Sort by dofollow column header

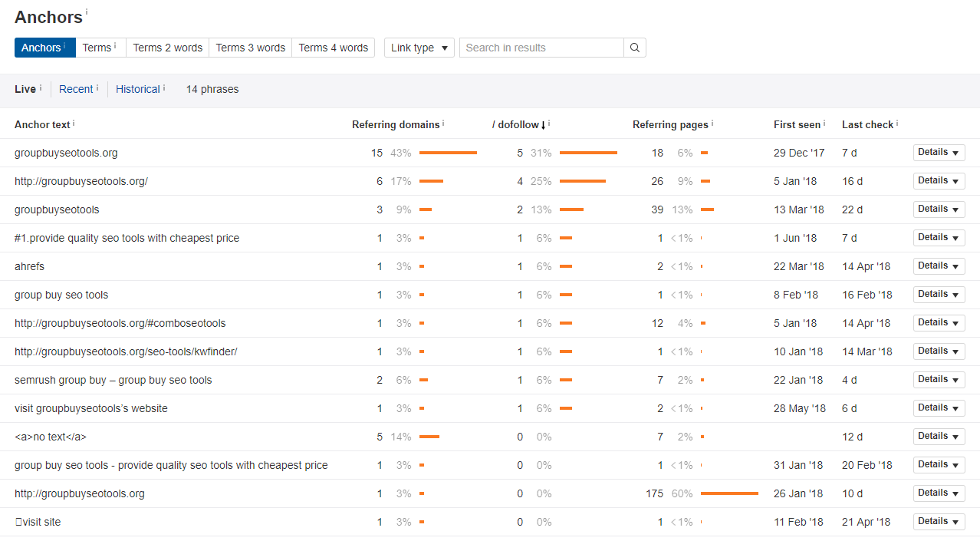(x=518, y=124)
